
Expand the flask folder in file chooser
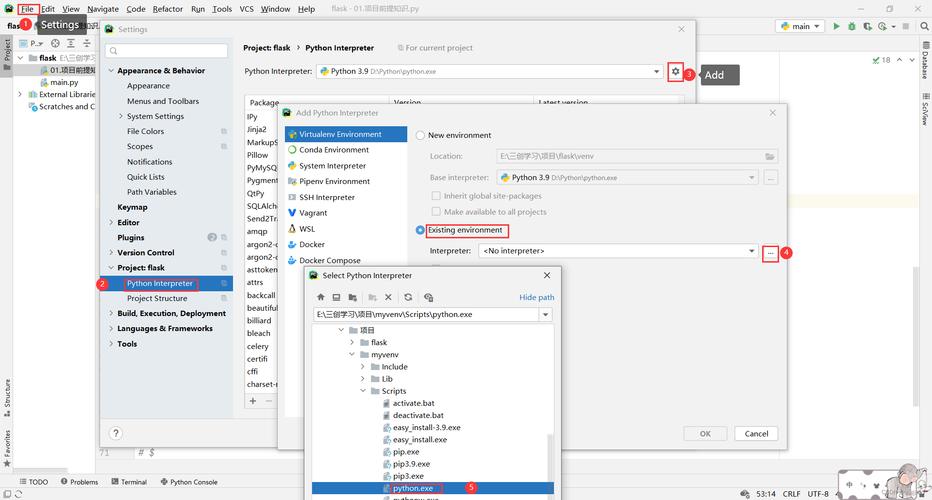[352, 342]
